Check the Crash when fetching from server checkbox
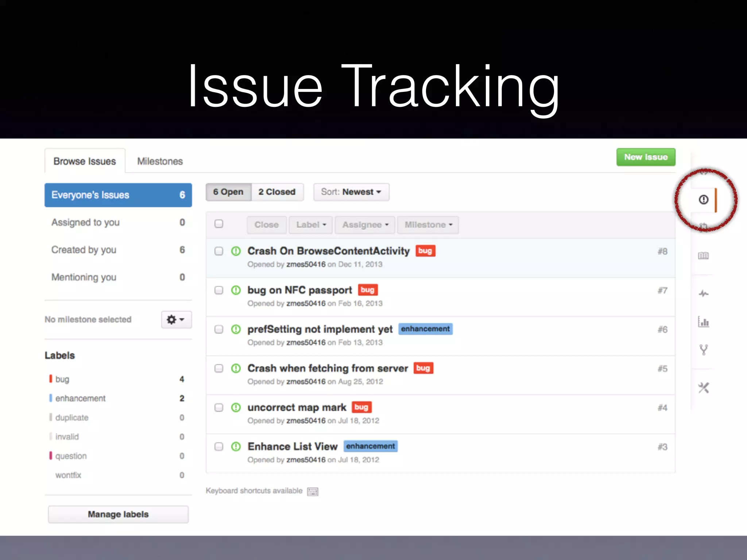This screenshot has height=560, width=747. coord(219,368)
